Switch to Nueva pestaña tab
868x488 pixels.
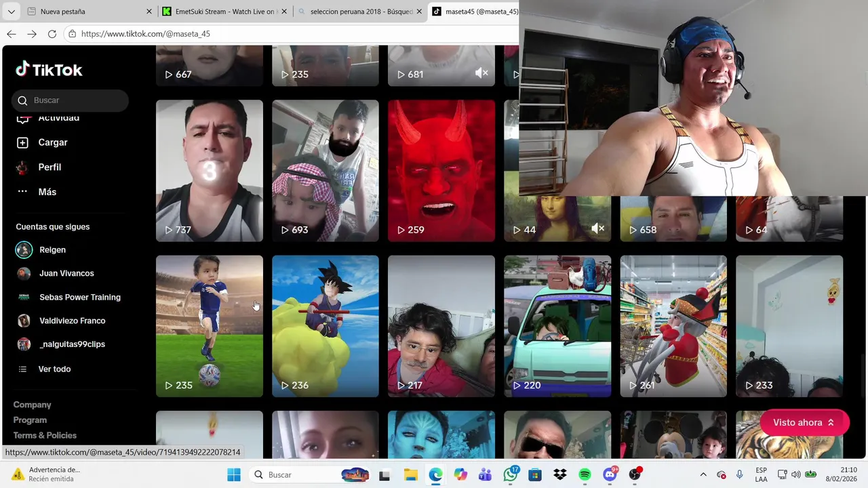coord(89,12)
